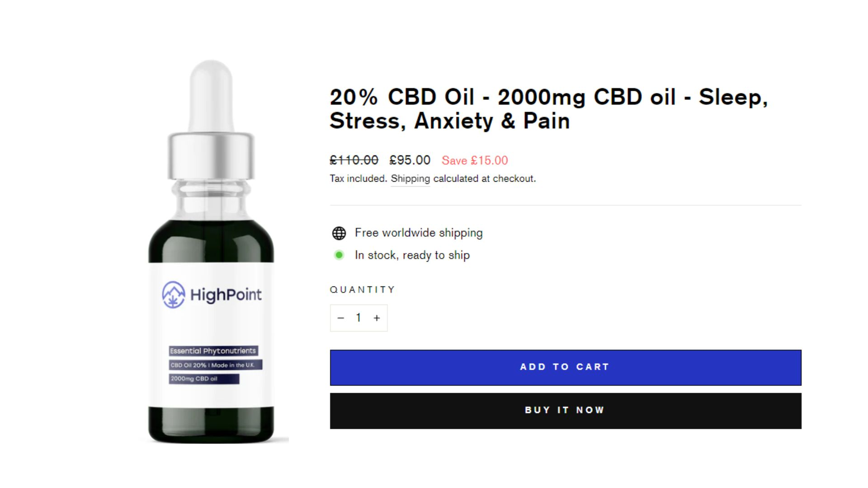Click the £95.00 sale price

(x=410, y=160)
